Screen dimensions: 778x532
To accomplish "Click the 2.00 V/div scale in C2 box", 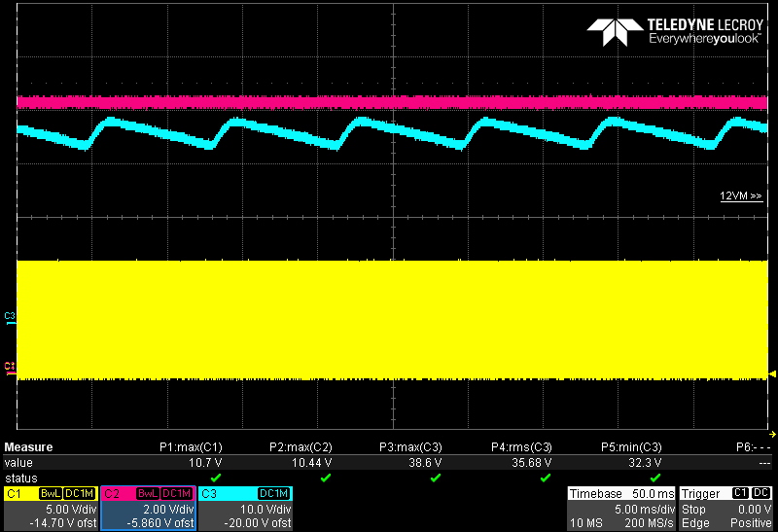I will click(x=168, y=510).
